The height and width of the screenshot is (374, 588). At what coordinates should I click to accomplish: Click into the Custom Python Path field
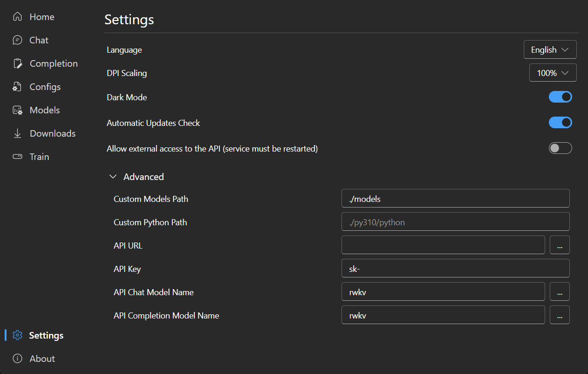point(455,222)
